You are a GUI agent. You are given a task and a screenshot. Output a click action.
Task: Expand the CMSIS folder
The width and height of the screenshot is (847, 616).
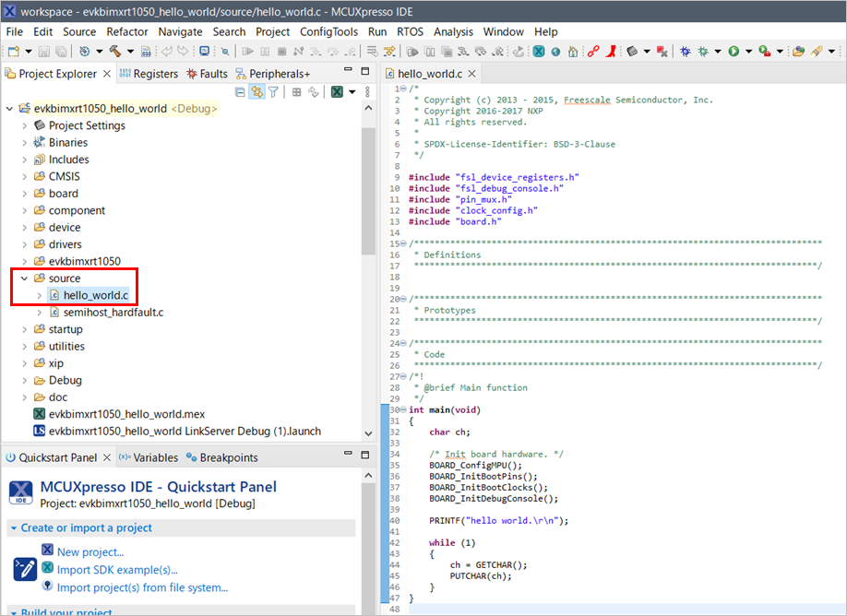pyautogui.click(x=24, y=176)
